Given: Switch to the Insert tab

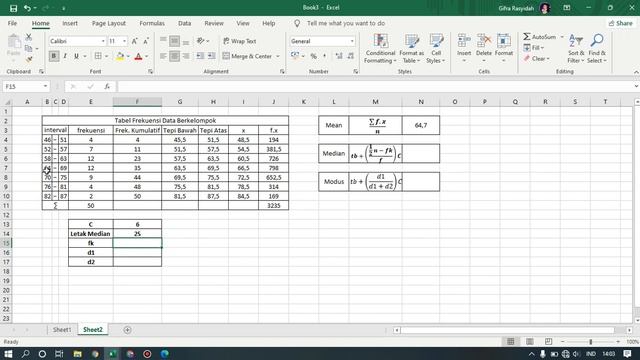Looking at the screenshot, I should 70,23.
